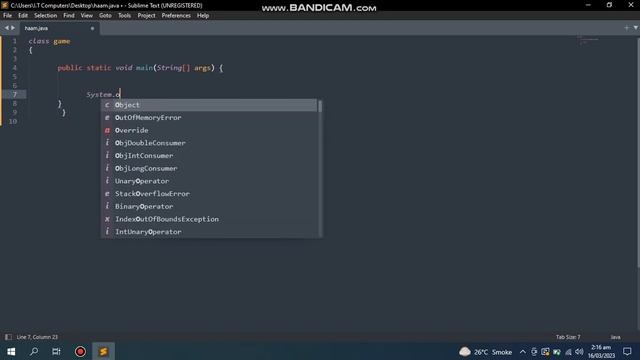This screenshot has height=360, width=640.
Task: Choose StackOverflowError autocomplete suggestion
Action: pos(209,193)
